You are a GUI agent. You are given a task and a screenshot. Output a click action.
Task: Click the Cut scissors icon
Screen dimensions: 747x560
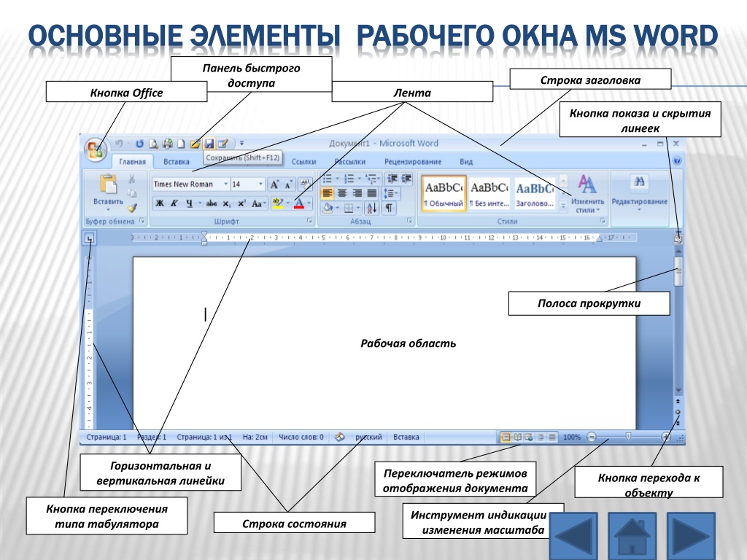[x=132, y=179]
